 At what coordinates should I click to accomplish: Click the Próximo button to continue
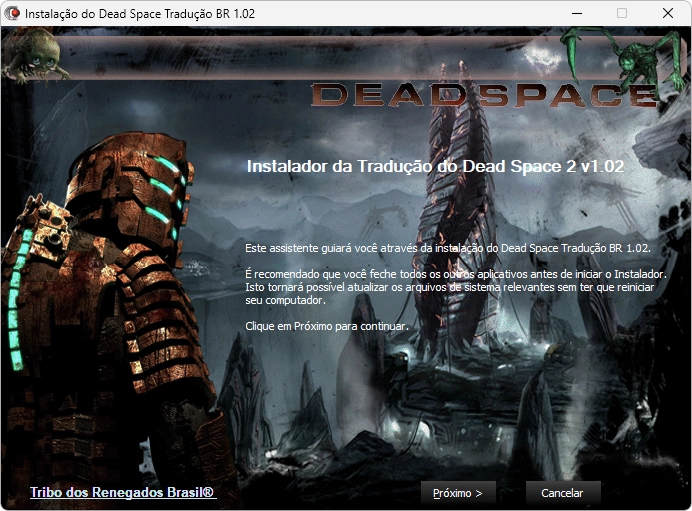[x=458, y=492]
